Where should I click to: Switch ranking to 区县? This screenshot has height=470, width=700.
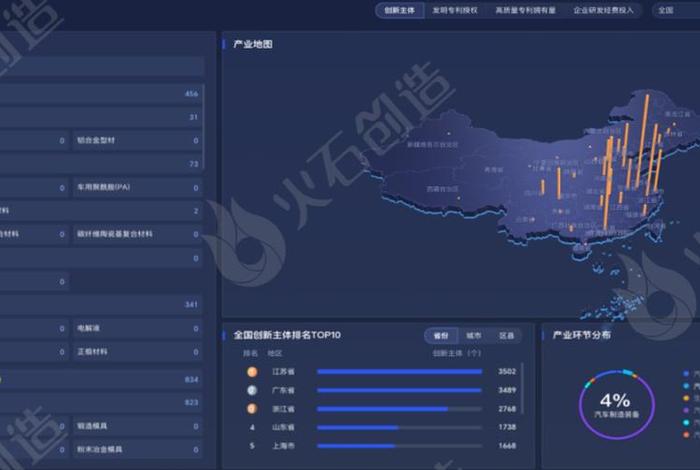[x=506, y=336]
